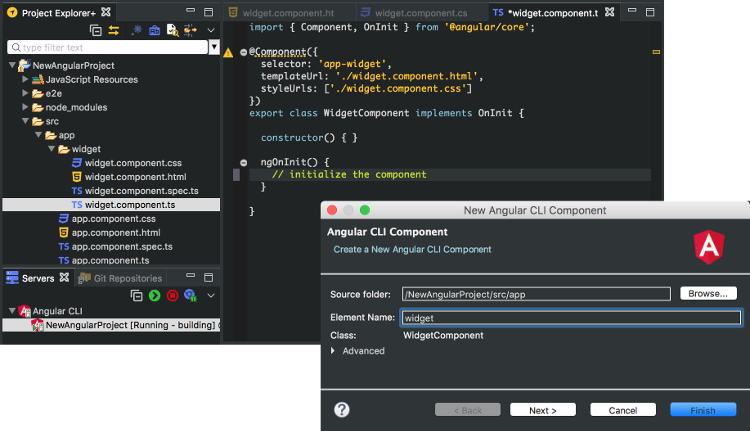Minimize the Servers panel
750x431 pixels.
tap(190, 276)
